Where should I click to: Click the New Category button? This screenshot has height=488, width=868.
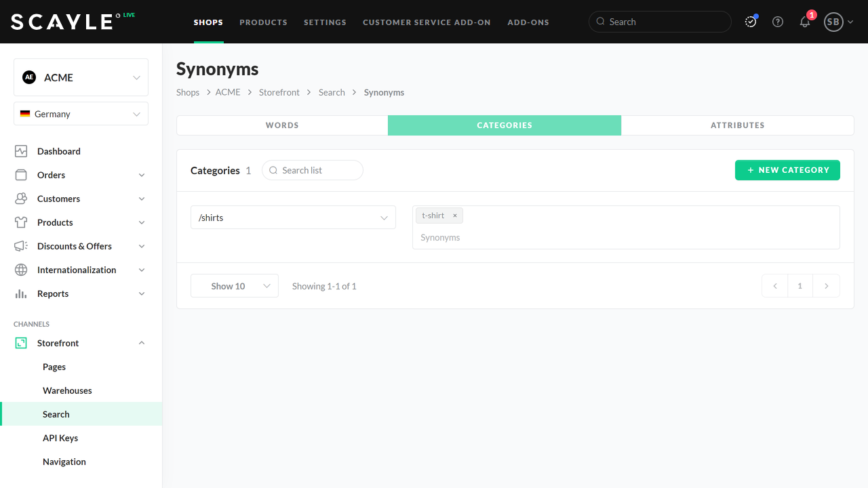click(x=787, y=170)
